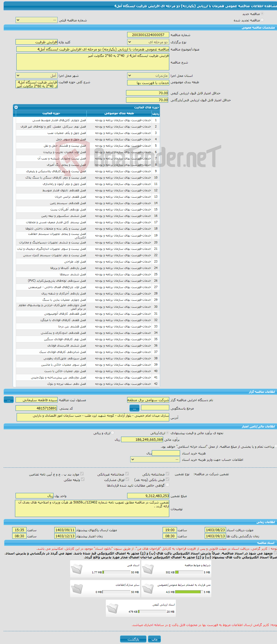This screenshot has height=644, width=277.
Task: Toggle the فیش بانکی (وجه نقد) checkbox
Action: [x=167, y=479]
